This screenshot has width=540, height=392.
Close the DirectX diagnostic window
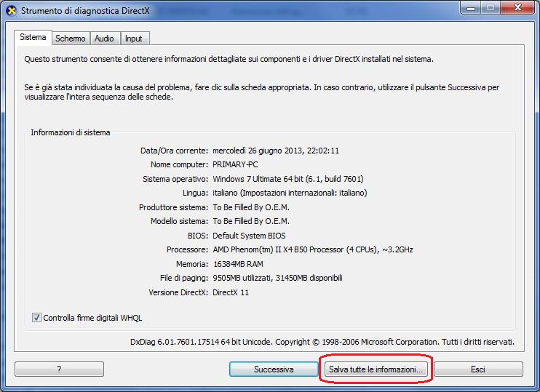click(x=517, y=7)
